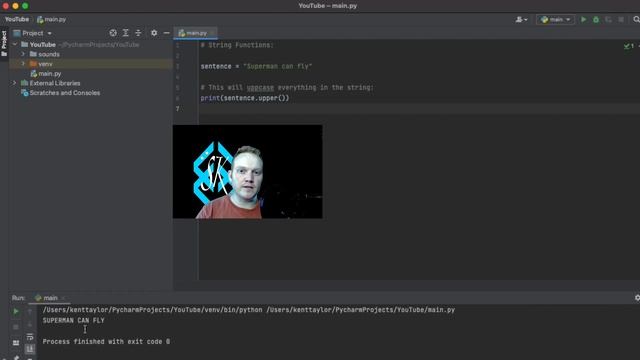Start debugging with the green bug icon
Image resolution: width=640 pixels, height=360 pixels.
[596, 20]
